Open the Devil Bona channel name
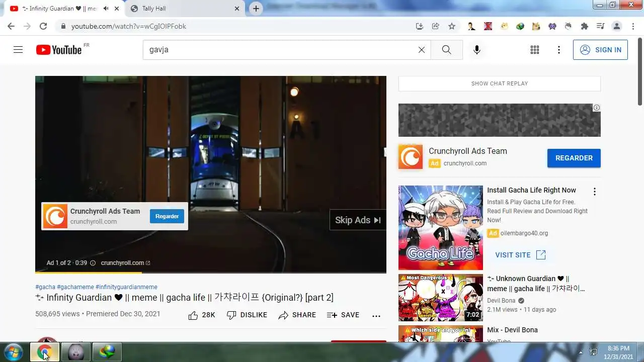Screen dimensions: 644x362 pos(501,301)
